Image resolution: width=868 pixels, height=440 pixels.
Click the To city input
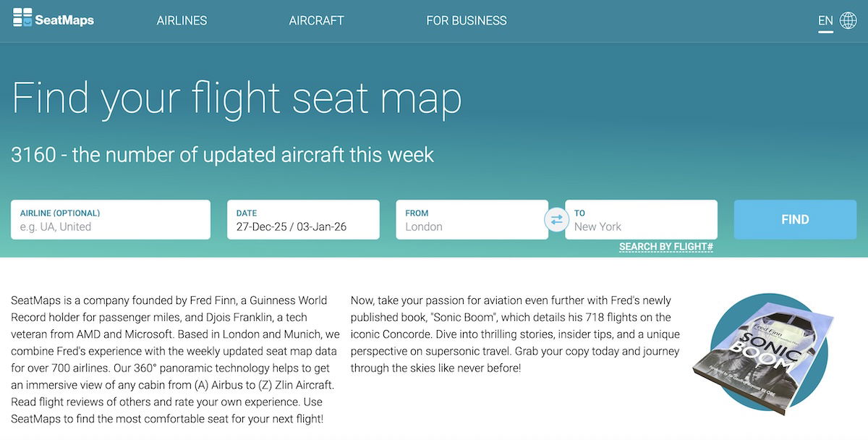click(x=641, y=227)
